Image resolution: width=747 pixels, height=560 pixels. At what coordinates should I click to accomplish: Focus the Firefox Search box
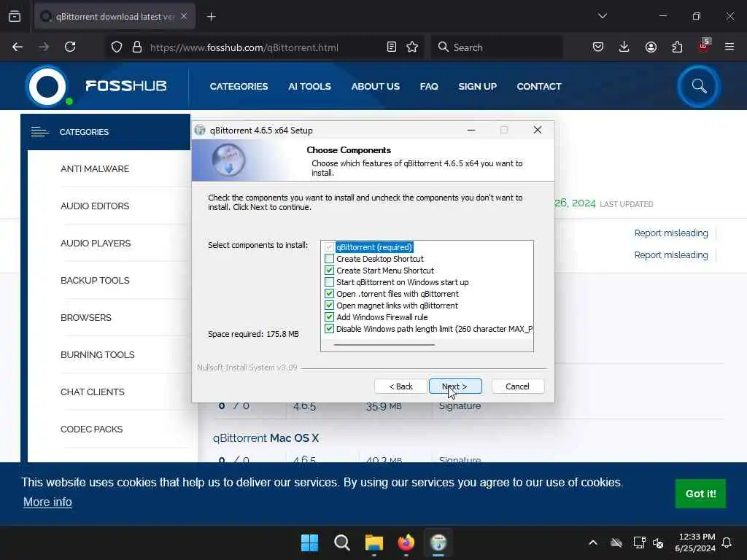click(x=497, y=47)
